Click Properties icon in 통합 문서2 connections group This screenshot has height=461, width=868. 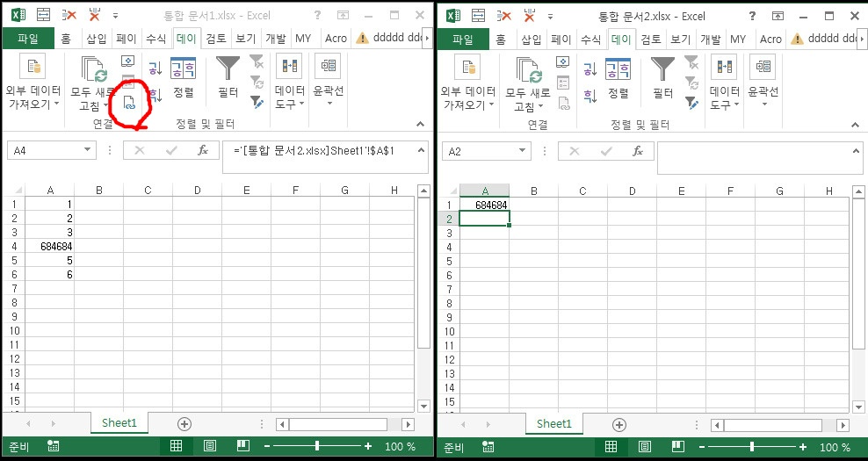(x=563, y=83)
